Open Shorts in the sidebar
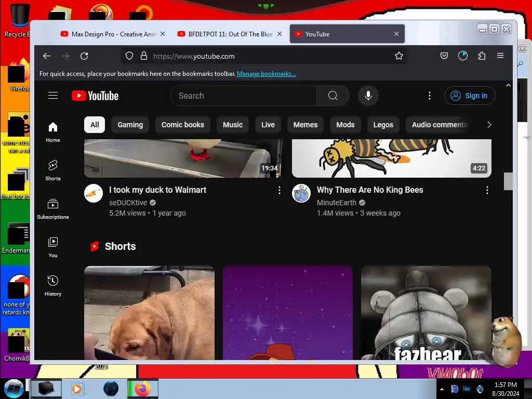The width and height of the screenshot is (532, 399). pos(53,170)
